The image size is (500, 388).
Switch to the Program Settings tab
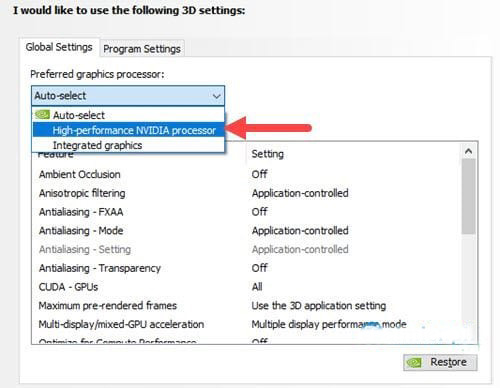[142, 49]
